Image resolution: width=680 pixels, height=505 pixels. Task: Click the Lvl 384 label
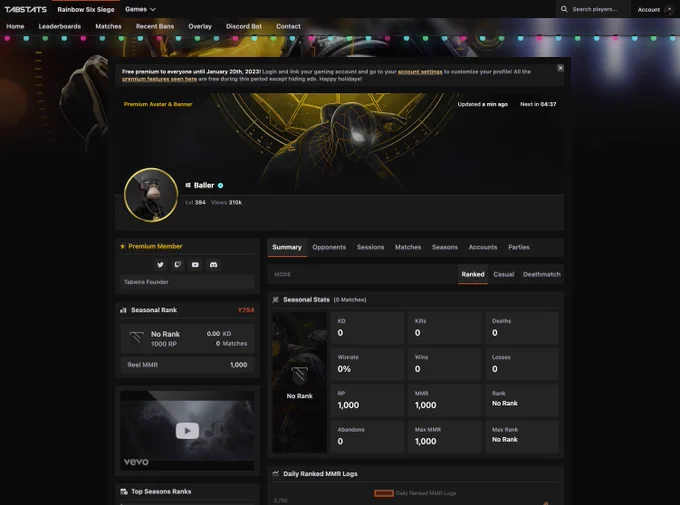196,203
